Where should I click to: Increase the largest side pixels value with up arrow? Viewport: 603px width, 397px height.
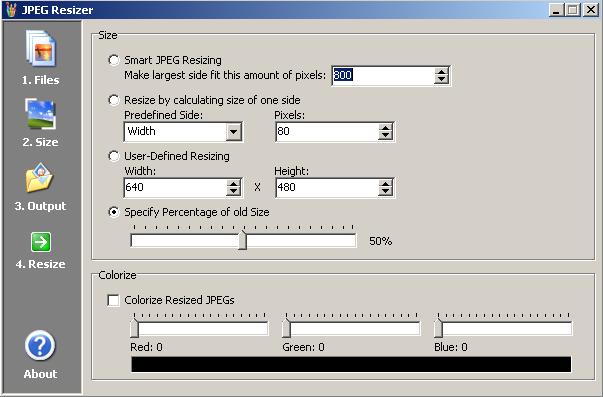[x=441, y=71]
